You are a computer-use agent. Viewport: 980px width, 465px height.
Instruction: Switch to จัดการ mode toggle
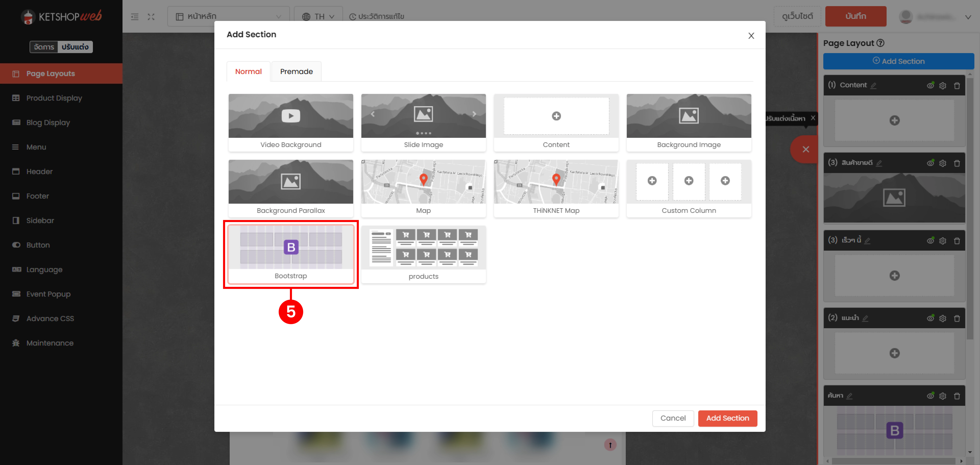coord(44,47)
